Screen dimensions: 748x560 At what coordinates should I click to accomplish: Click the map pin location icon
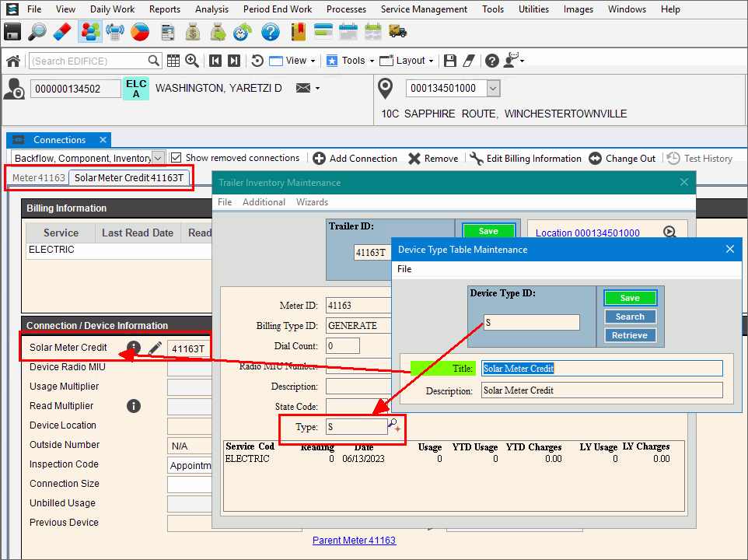pos(386,89)
